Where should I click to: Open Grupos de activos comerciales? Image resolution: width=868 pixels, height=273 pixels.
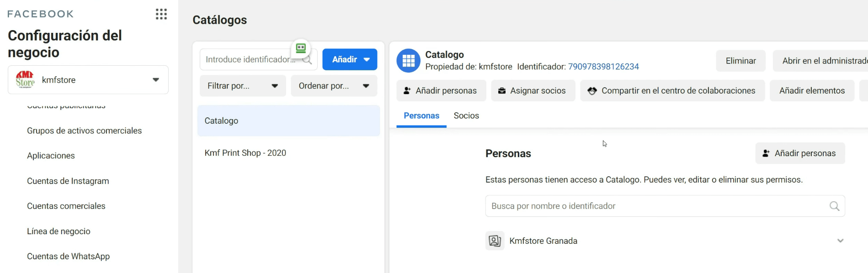pyautogui.click(x=84, y=131)
